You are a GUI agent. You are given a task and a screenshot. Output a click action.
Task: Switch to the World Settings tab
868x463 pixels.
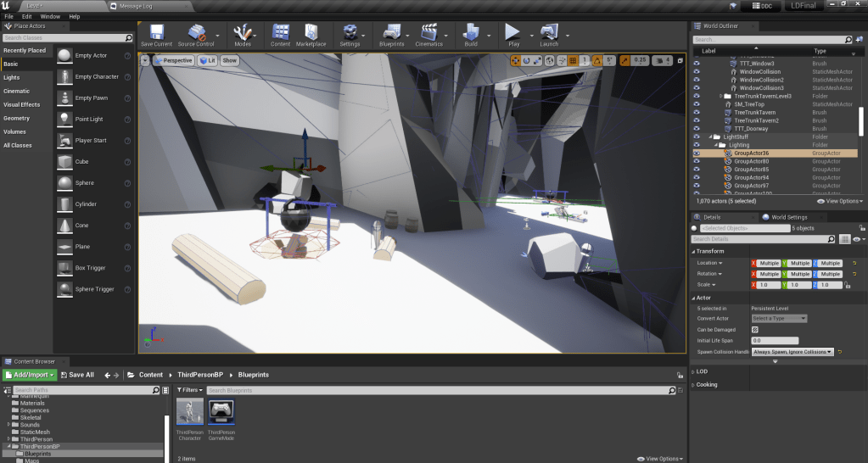click(788, 217)
